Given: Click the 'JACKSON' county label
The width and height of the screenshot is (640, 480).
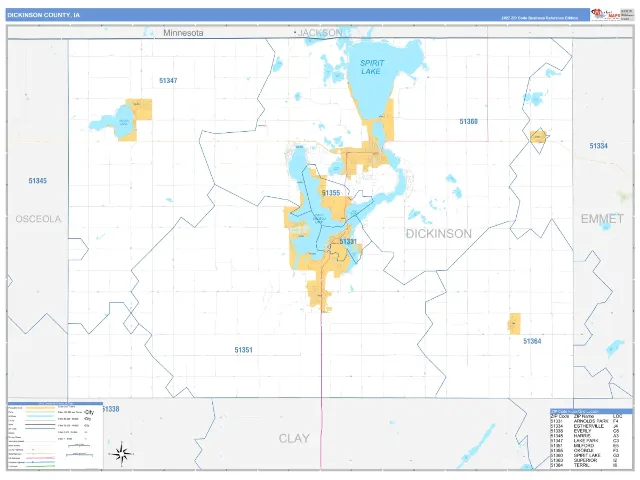Looking at the screenshot, I should (x=320, y=33).
